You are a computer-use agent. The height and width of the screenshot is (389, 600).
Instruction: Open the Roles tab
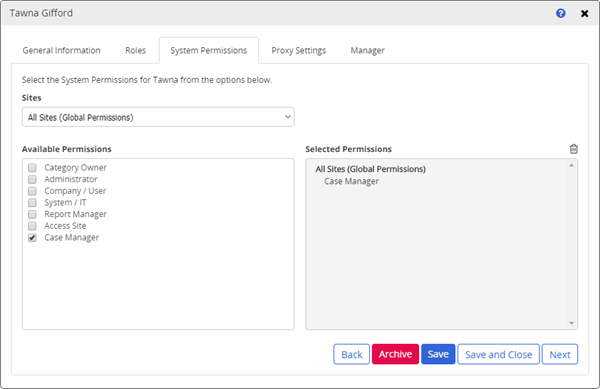(135, 50)
